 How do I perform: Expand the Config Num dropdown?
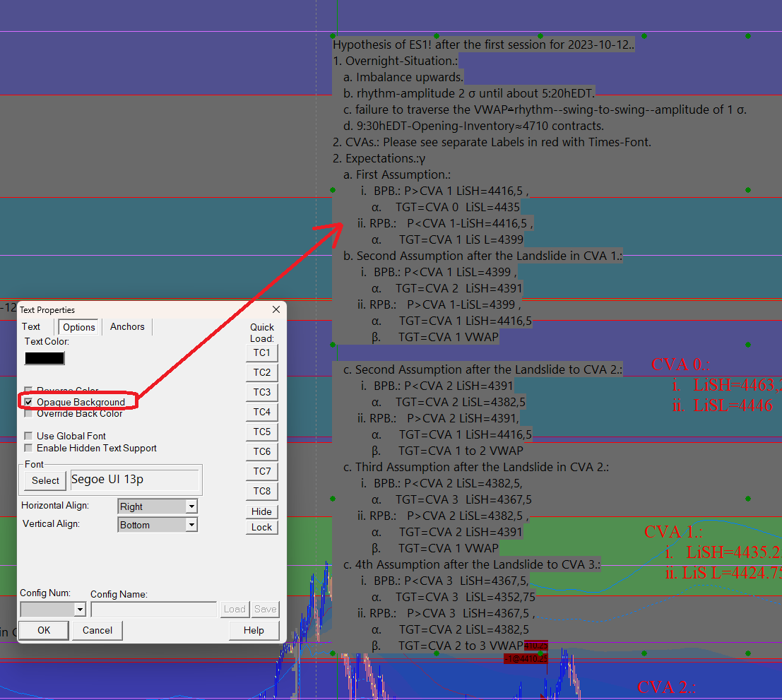click(x=53, y=610)
